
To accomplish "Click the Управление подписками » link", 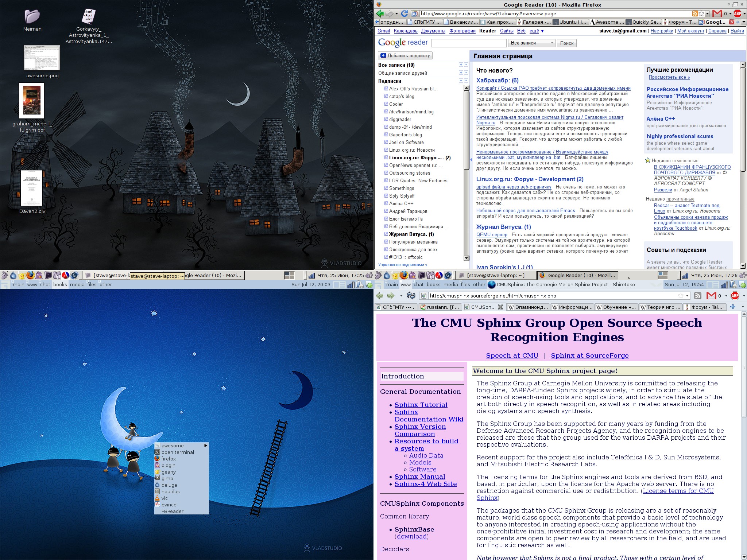I will click(x=402, y=265).
